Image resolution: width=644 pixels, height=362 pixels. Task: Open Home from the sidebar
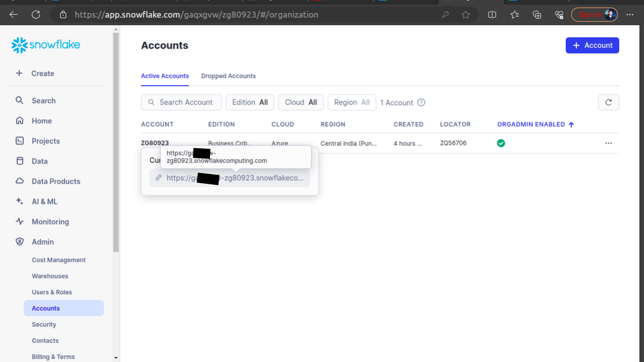42,121
